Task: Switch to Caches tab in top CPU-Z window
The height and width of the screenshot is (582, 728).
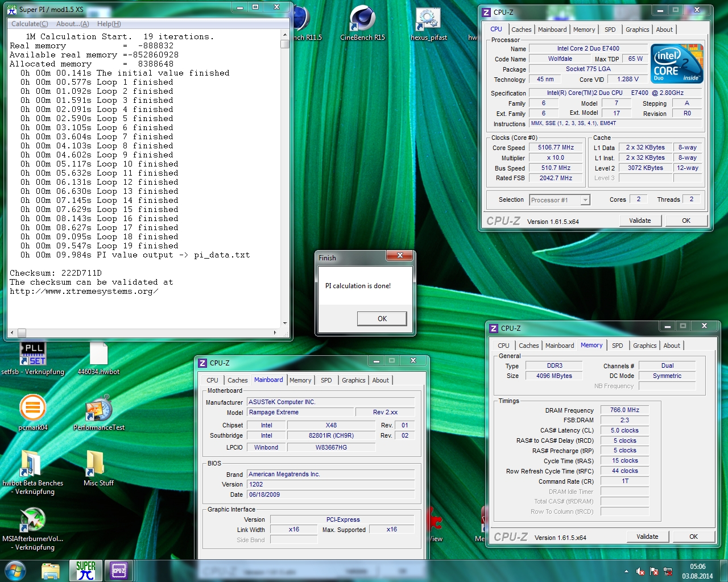Action: pos(521,30)
